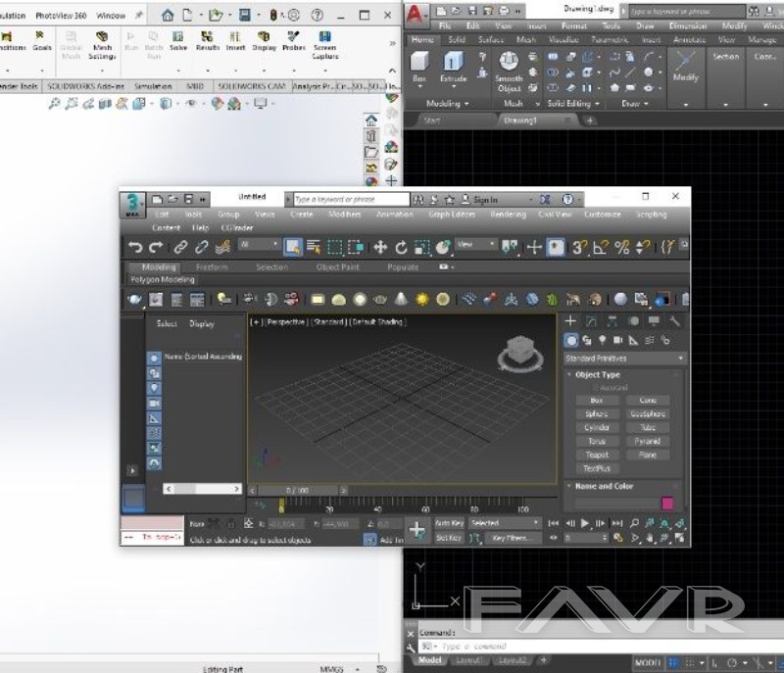Viewport: 784px width, 673px height.
Task: Click the object color swatch
Action: point(667,504)
